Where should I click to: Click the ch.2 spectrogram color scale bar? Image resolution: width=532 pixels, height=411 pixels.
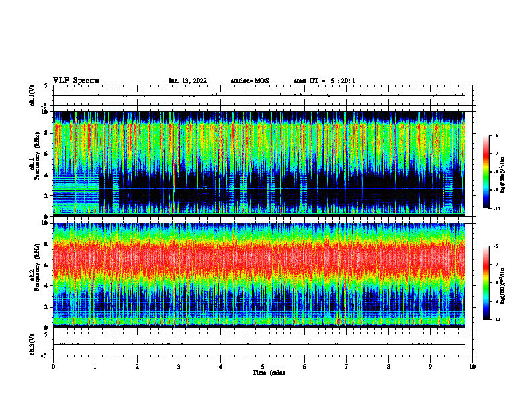click(x=486, y=283)
